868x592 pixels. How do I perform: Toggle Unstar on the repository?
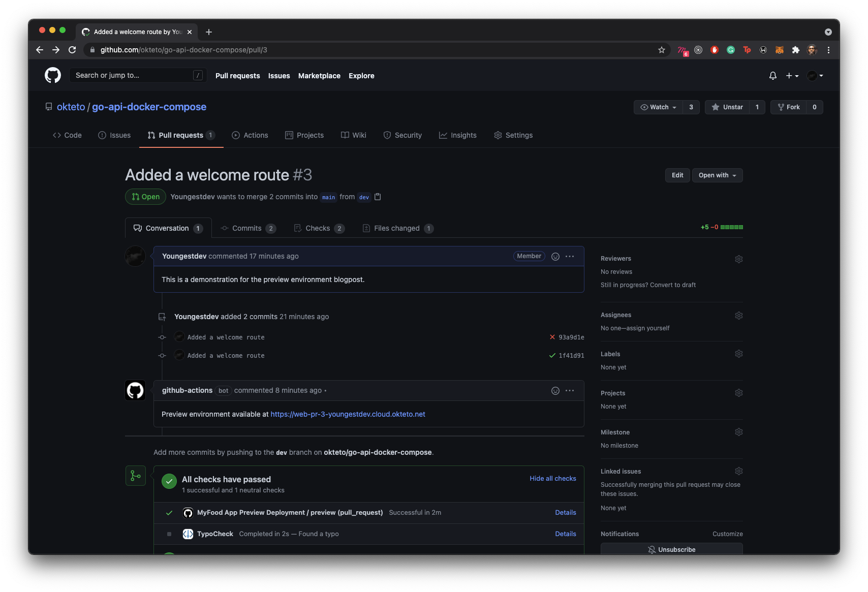727,107
